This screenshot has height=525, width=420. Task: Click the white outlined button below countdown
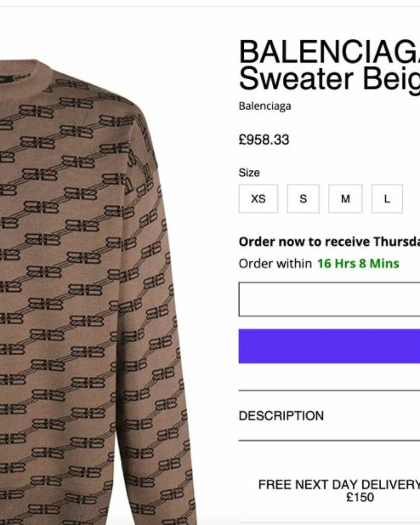(x=329, y=299)
